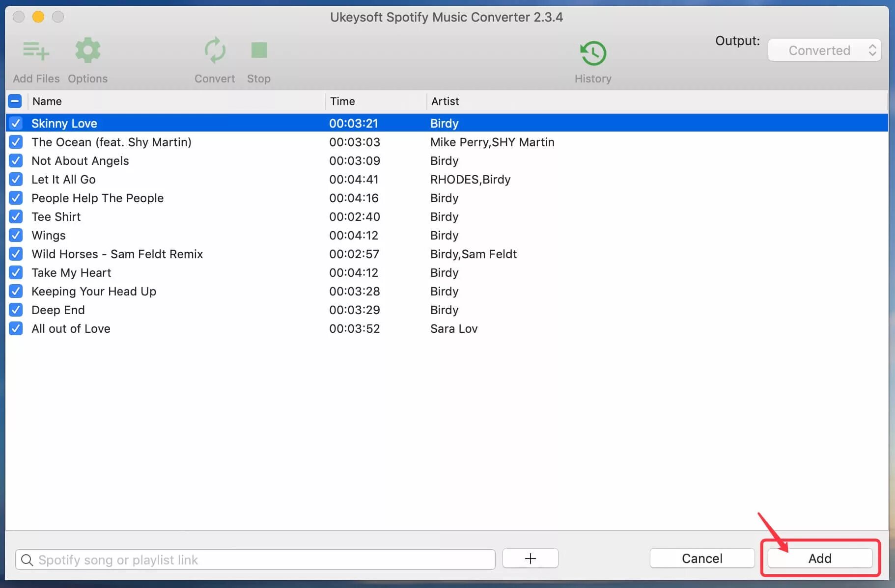Screen dimensions: 895x588
Task: Click the artist Sara Lov
Action: coord(454,328)
